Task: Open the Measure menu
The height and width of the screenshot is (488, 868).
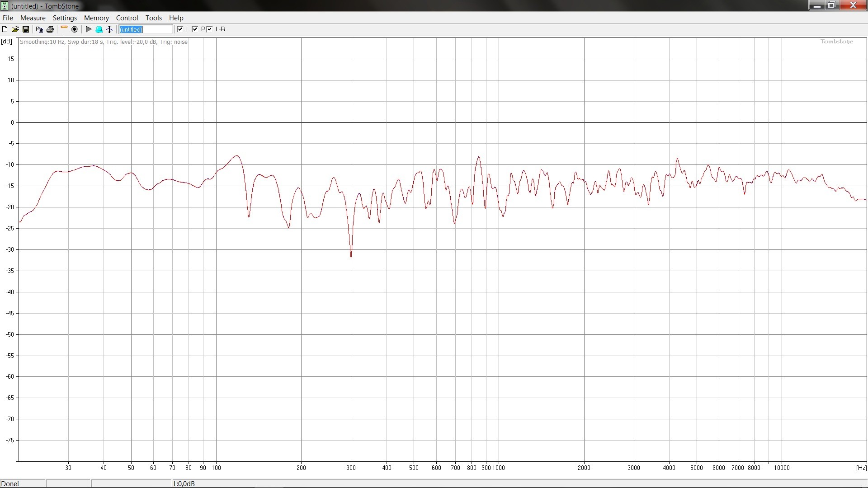Action: [x=33, y=18]
